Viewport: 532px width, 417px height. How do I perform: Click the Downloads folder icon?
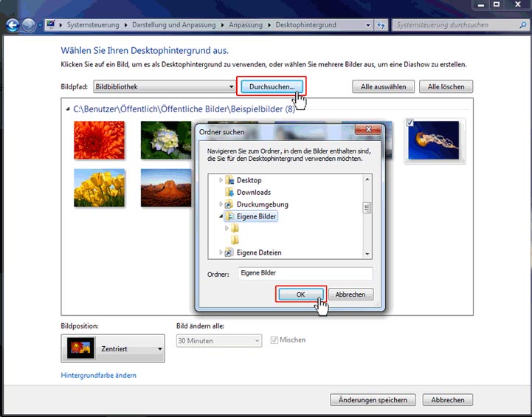click(229, 193)
